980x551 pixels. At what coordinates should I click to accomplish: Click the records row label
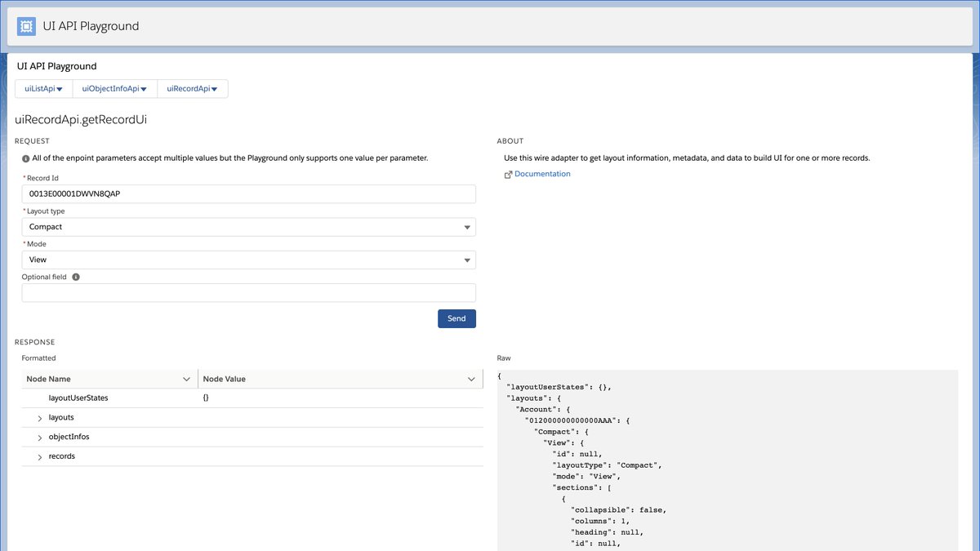pyautogui.click(x=62, y=456)
